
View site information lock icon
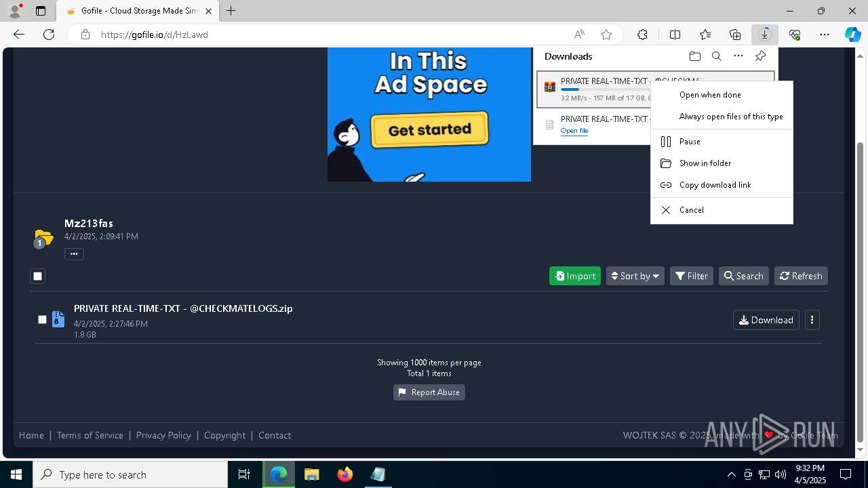point(85,35)
